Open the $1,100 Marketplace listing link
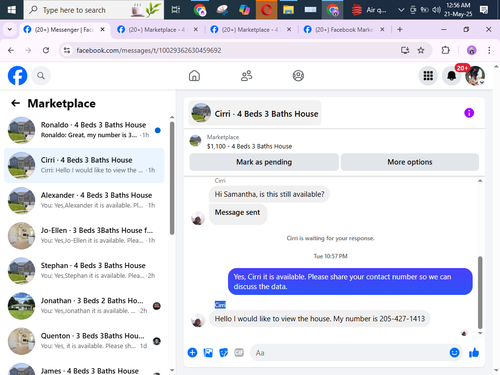 249,146
